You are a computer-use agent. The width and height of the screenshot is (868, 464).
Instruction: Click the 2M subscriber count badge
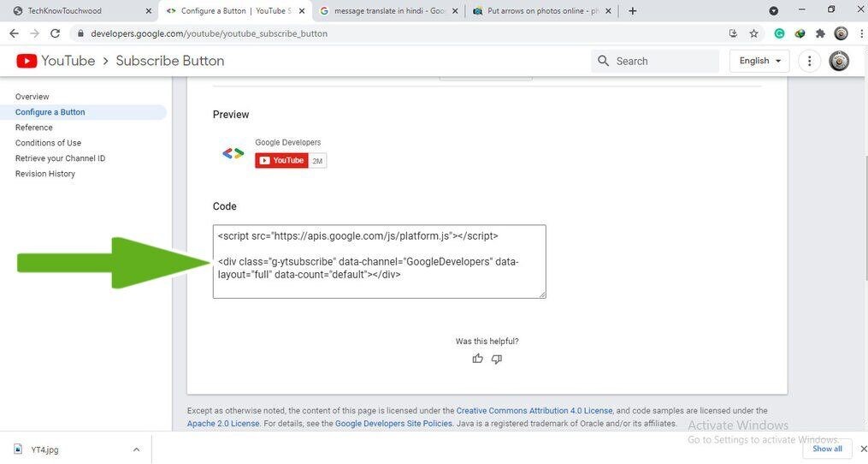(x=317, y=161)
